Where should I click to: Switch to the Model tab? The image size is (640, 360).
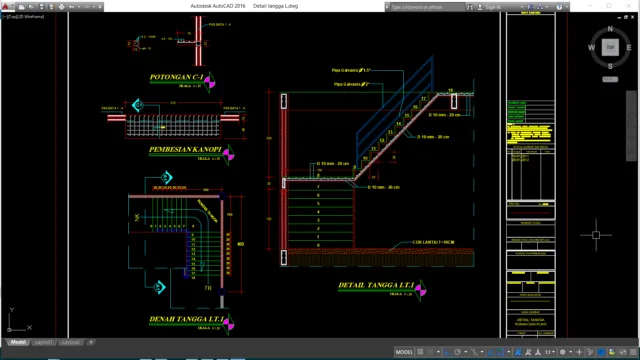click(18, 342)
